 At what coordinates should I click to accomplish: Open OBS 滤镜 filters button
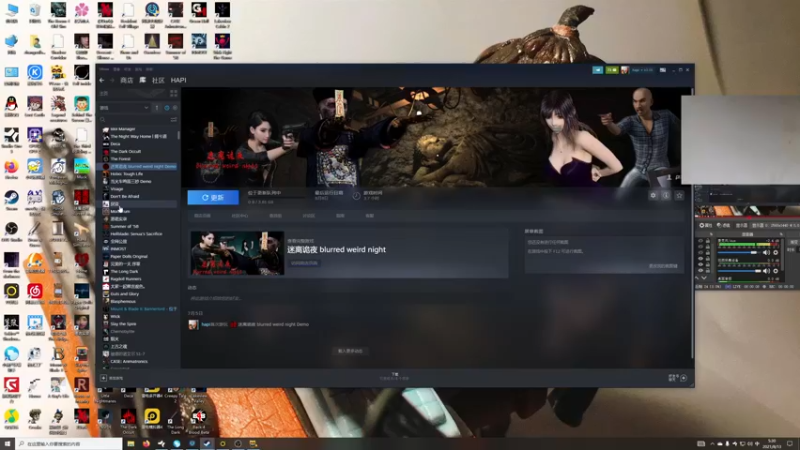click(x=723, y=226)
